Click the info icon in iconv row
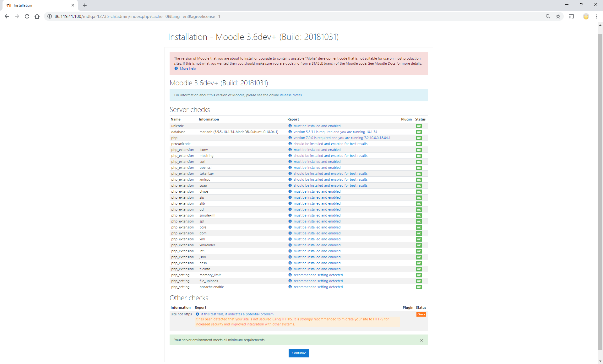The image size is (603, 364). pyautogui.click(x=290, y=150)
